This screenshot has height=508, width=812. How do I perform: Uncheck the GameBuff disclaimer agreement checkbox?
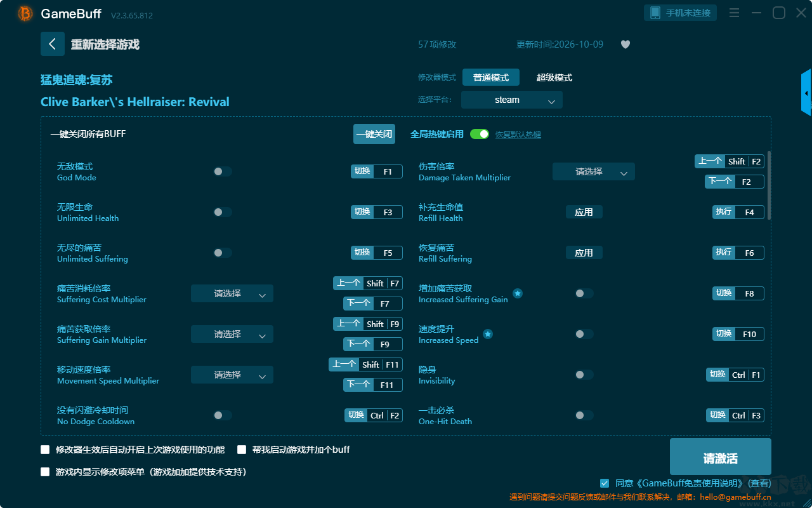[605, 483]
